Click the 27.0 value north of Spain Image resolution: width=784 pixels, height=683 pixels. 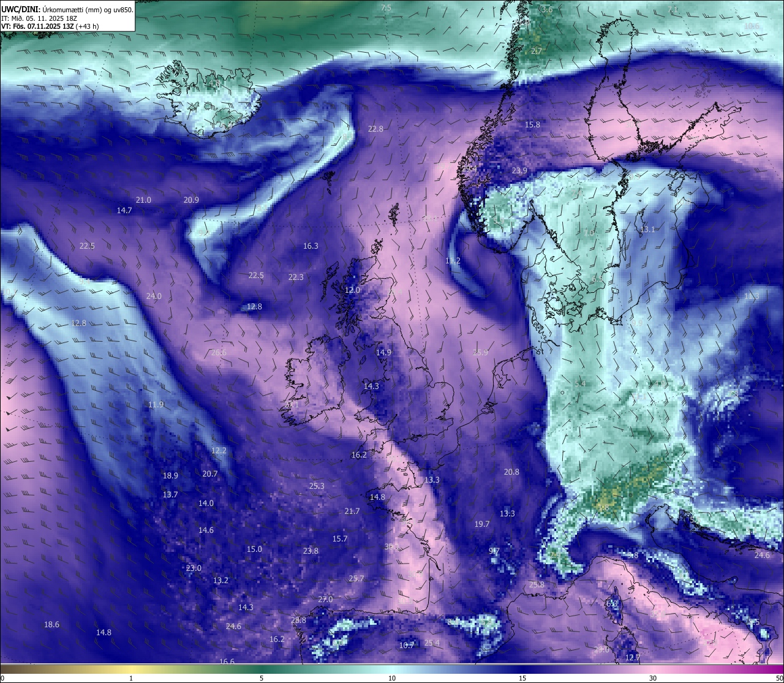click(325, 599)
